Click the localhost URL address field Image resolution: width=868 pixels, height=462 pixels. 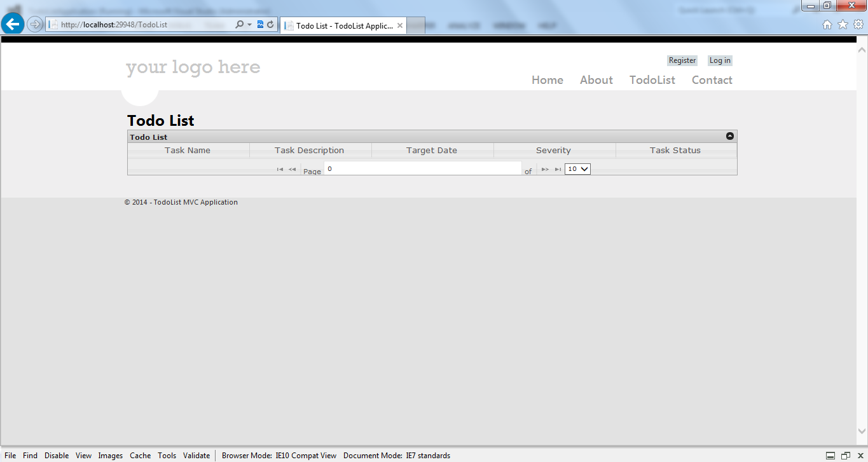[140, 24]
